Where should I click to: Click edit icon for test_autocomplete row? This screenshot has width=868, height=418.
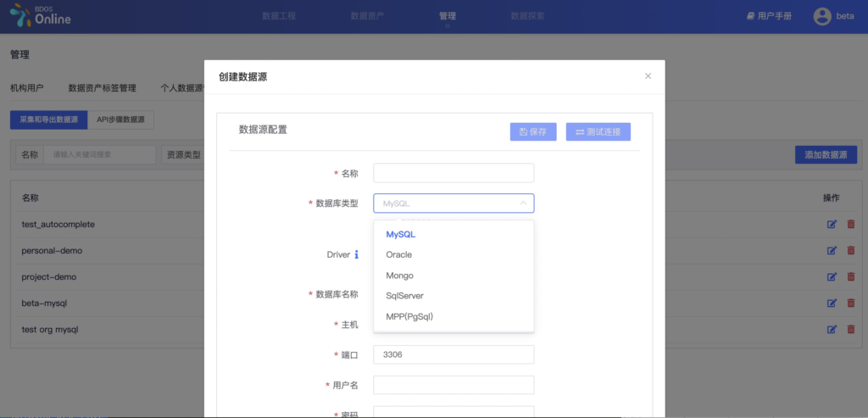[832, 225]
